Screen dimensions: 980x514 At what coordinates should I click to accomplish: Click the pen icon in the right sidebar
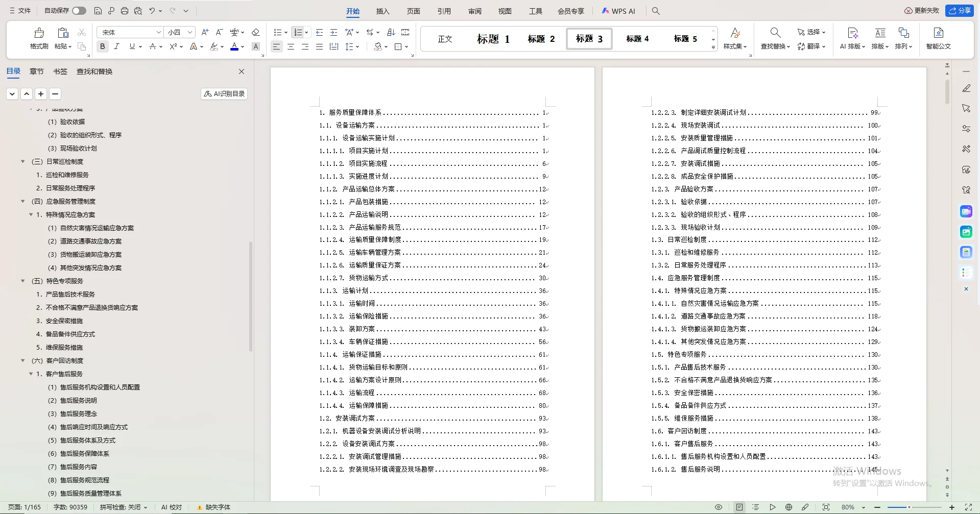coord(966,88)
